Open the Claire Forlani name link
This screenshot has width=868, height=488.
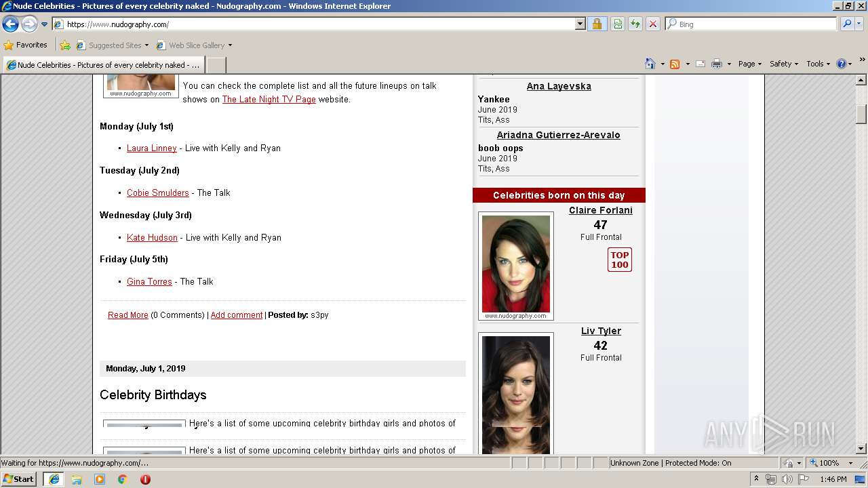pyautogui.click(x=600, y=210)
